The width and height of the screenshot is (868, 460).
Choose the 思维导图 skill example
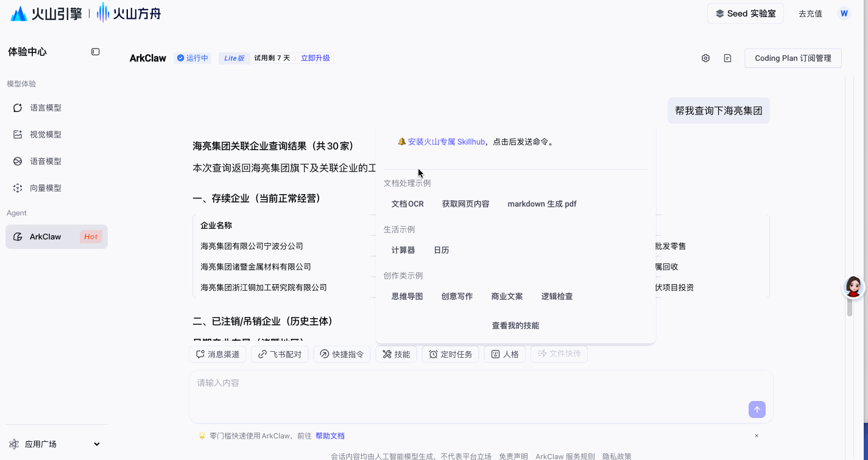tap(408, 296)
